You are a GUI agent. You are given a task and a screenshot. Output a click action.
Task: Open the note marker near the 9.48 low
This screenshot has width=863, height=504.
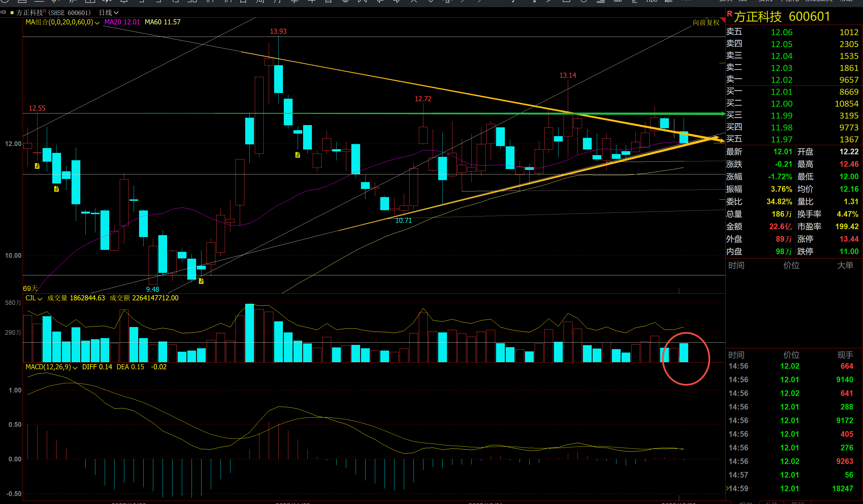[201, 281]
